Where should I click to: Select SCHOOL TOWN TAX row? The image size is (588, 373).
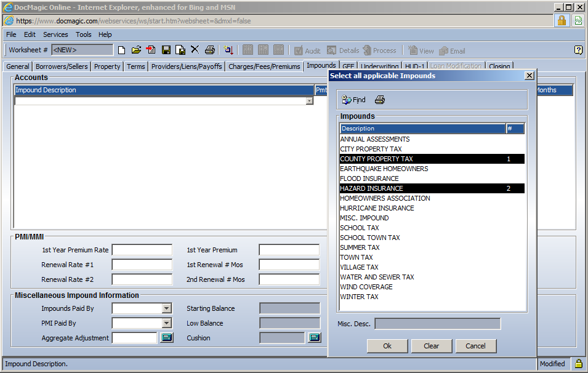(432, 238)
